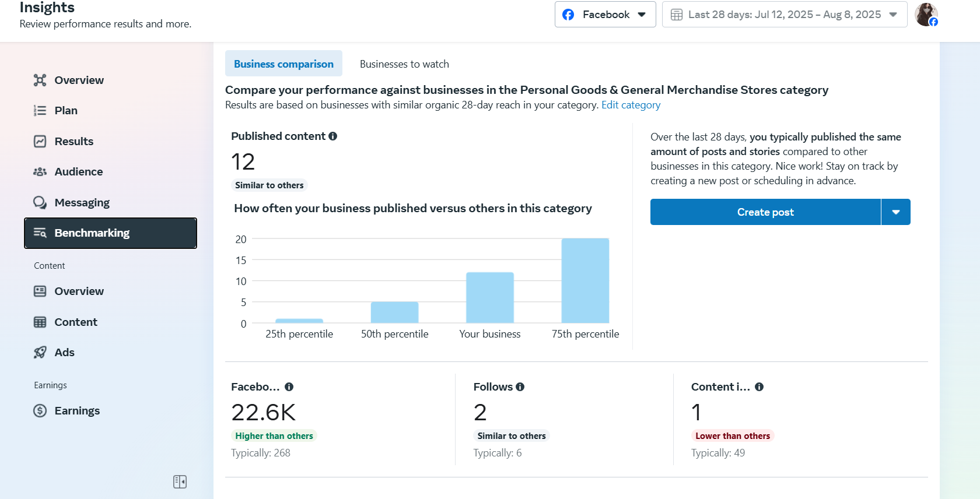Switch to the Businesses to watch tab
Image resolution: width=980 pixels, height=499 pixels.
(404, 64)
